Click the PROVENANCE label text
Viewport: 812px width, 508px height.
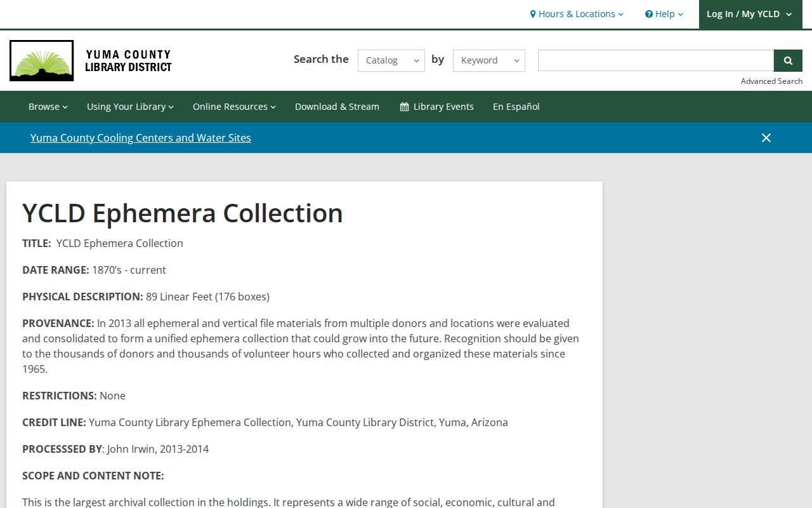[x=58, y=323]
